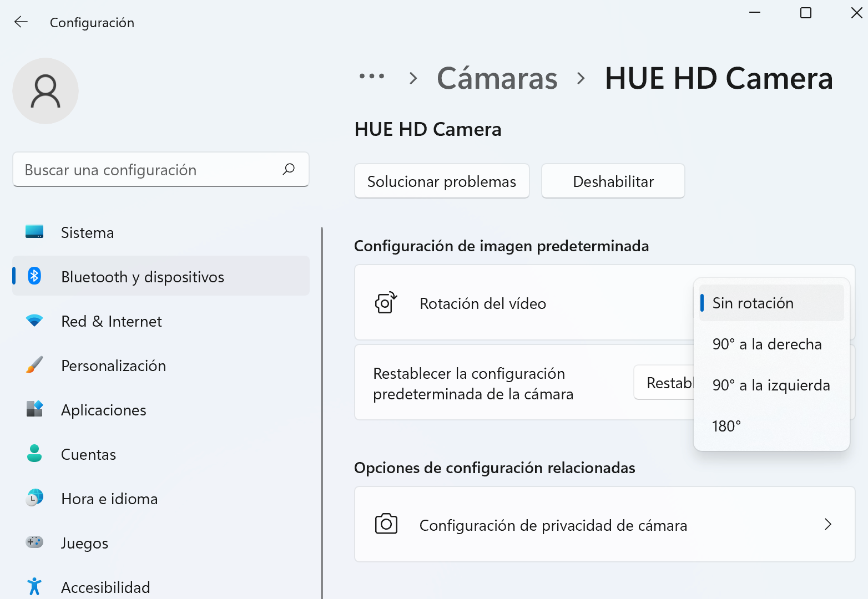The image size is (868, 599).
Task: Click the Sistema monitor icon
Action: 34,232
